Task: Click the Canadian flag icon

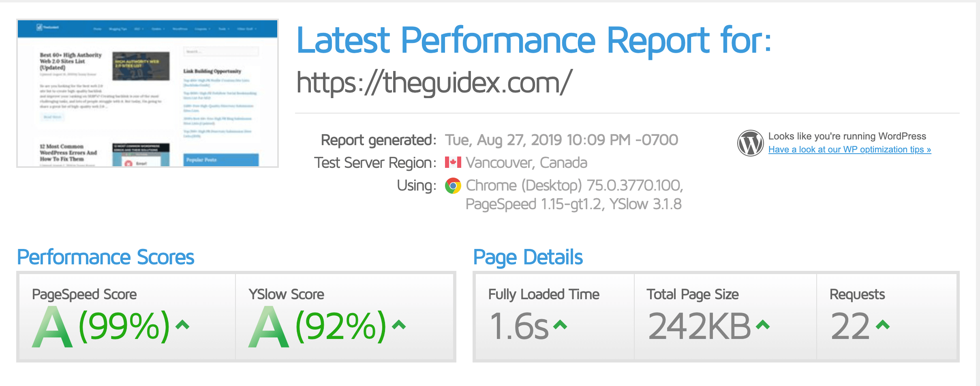Action: (x=453, y=163)
